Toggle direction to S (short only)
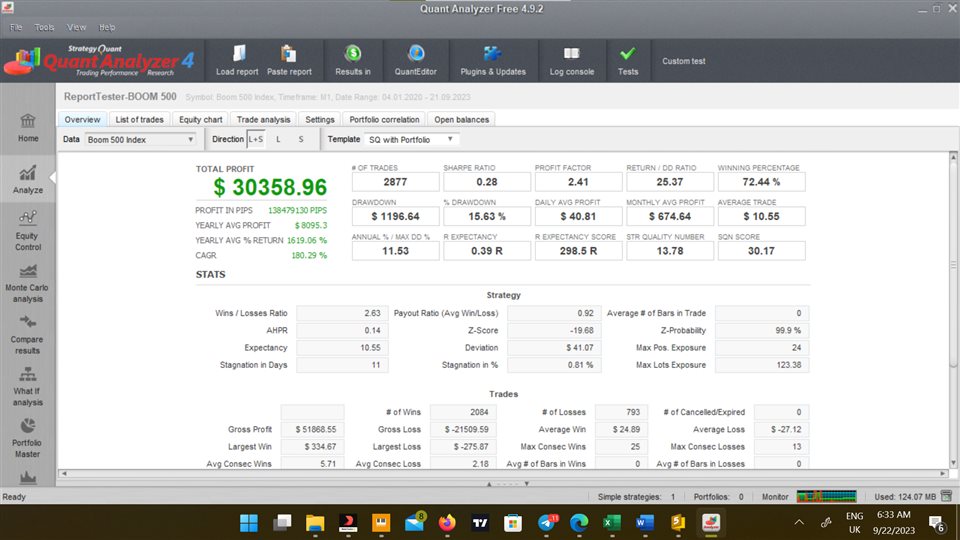This screenshot has height=540, width=960. [301, 139]
